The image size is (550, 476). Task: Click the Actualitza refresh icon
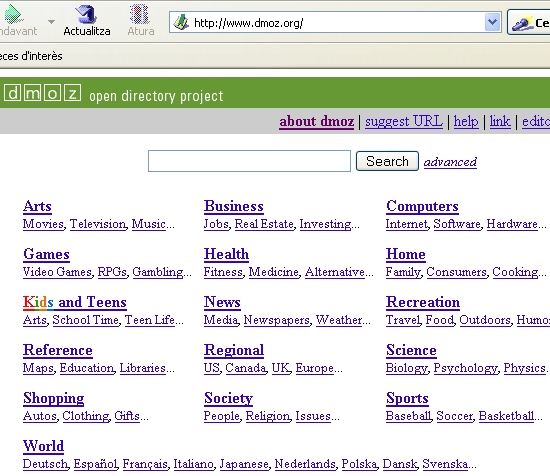point(86,15)
